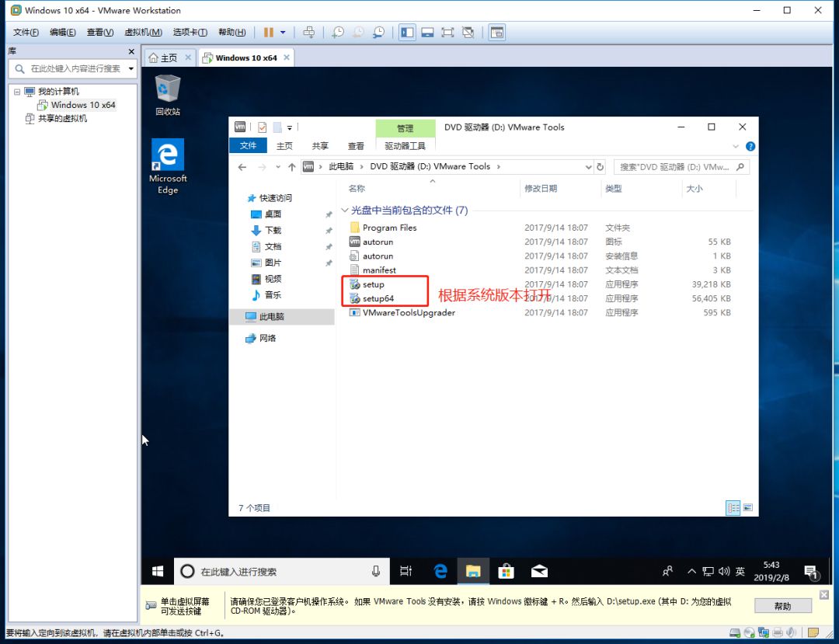Toggle the thumbnail bar view icon

coord(427,32)
